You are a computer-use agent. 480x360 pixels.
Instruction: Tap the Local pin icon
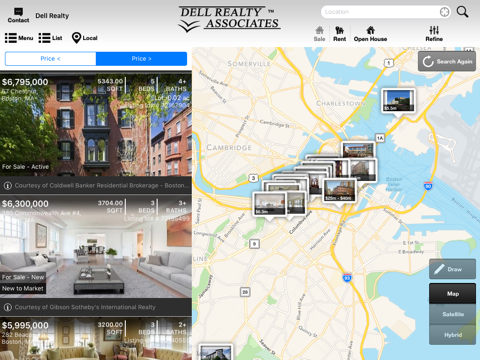point(76,38)
